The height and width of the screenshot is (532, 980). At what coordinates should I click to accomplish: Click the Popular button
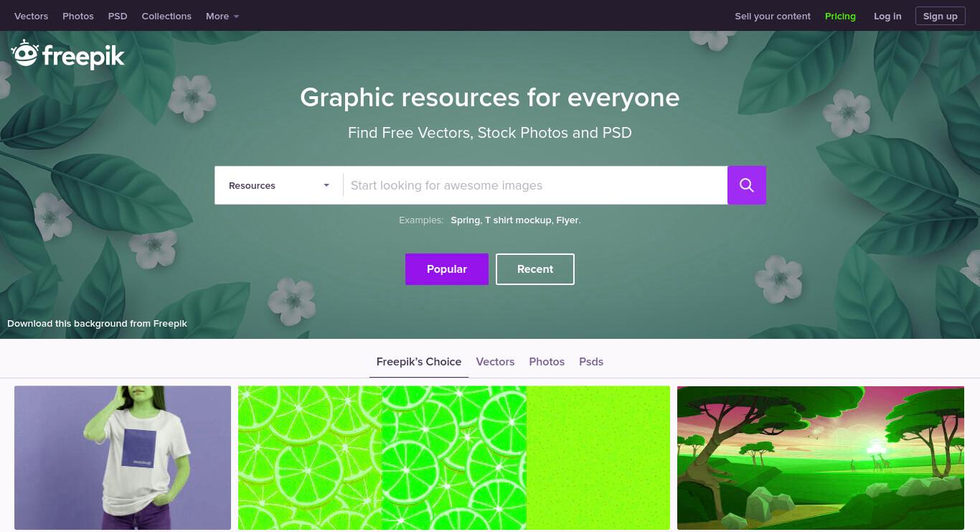pyautogui.click(x=447, y=269)
